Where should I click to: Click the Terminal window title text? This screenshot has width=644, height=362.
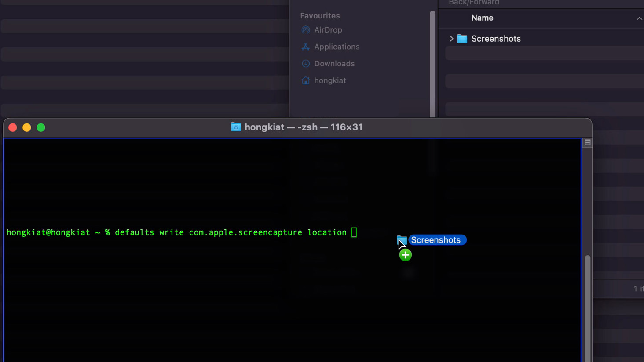pos(304,127)
